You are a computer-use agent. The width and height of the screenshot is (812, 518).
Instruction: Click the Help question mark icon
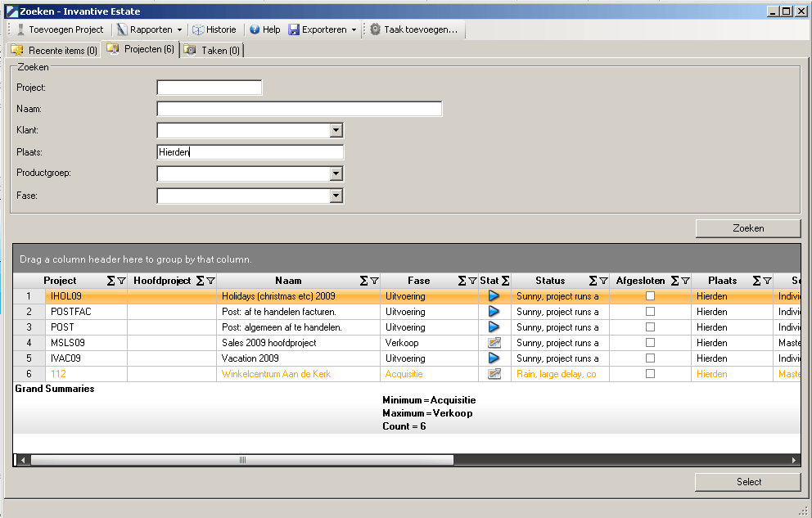tap(255, 29)
